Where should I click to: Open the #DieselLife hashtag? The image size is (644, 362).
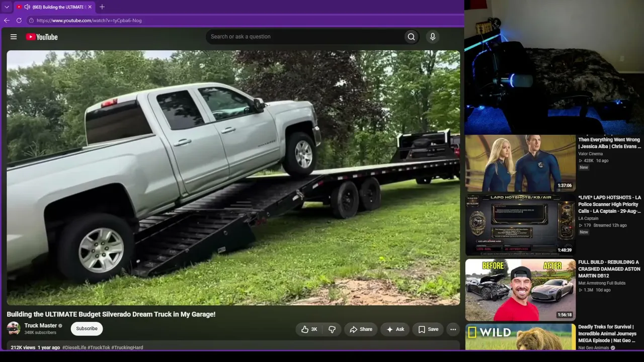pos(74,347)
